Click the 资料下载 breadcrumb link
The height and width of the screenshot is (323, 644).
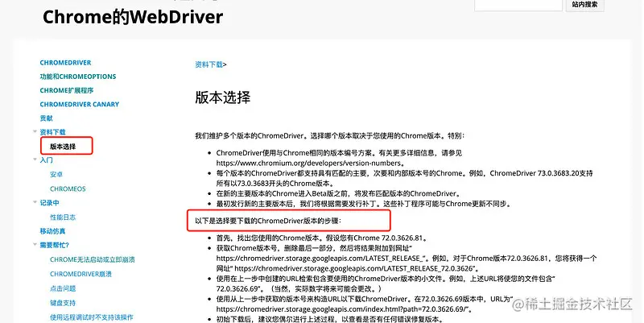pos(208,64)
